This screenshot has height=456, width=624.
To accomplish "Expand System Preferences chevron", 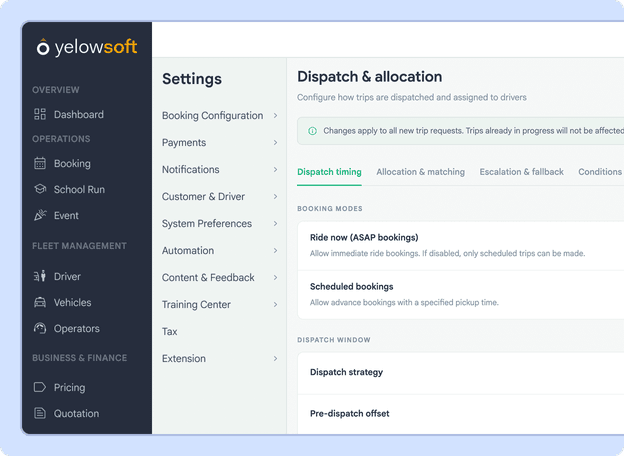I will click(275, 224).
